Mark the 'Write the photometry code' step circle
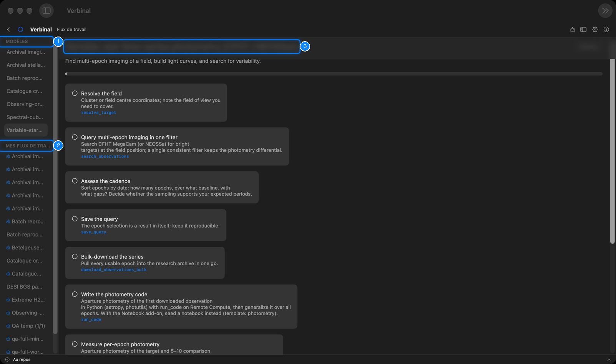The width and height of the screenshot is (616, 364). tap(75, 294)
